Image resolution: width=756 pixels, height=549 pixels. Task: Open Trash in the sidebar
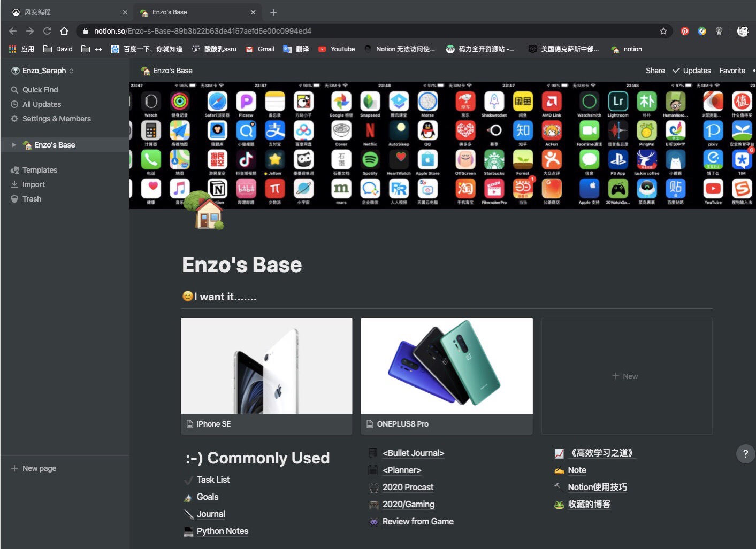pyautogui.click(x=65, y=199)
